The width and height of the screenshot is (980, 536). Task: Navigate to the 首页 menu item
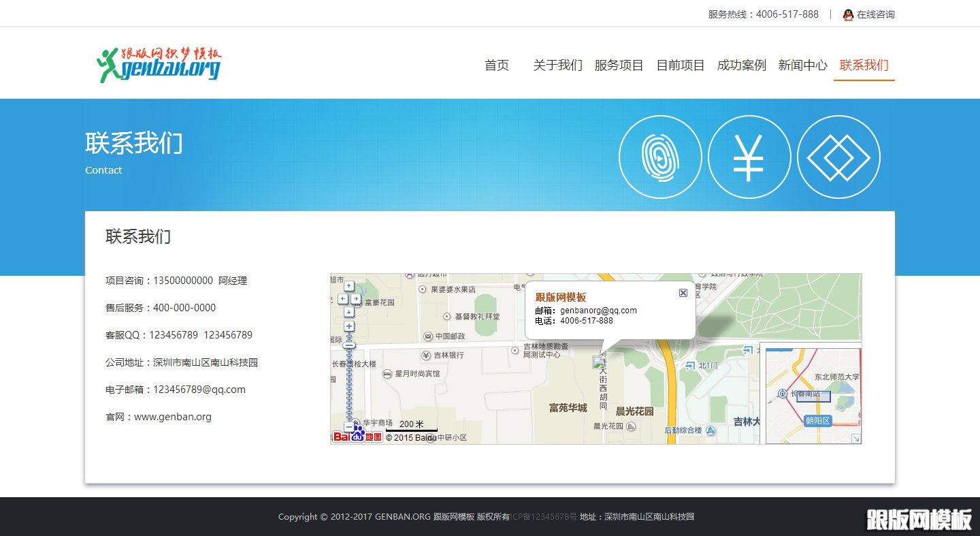pyautogui.click(x=496, y=65)
